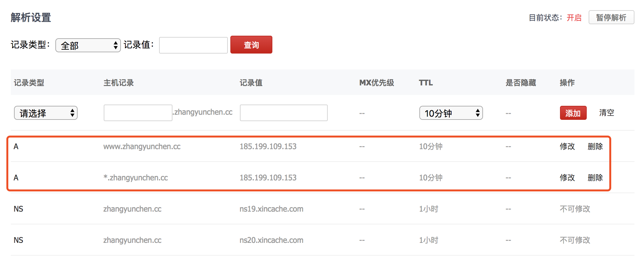644x269 pixels.
Task: Click 修改 for www.zhangyunchen.cc record
Action: [x=567, y=147]
